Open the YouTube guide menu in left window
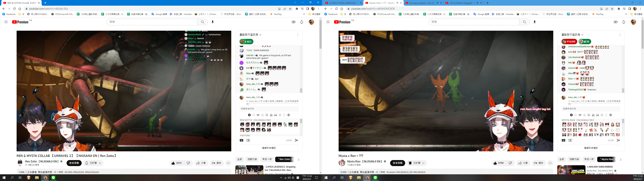644x181 pixels. [6, 22]
